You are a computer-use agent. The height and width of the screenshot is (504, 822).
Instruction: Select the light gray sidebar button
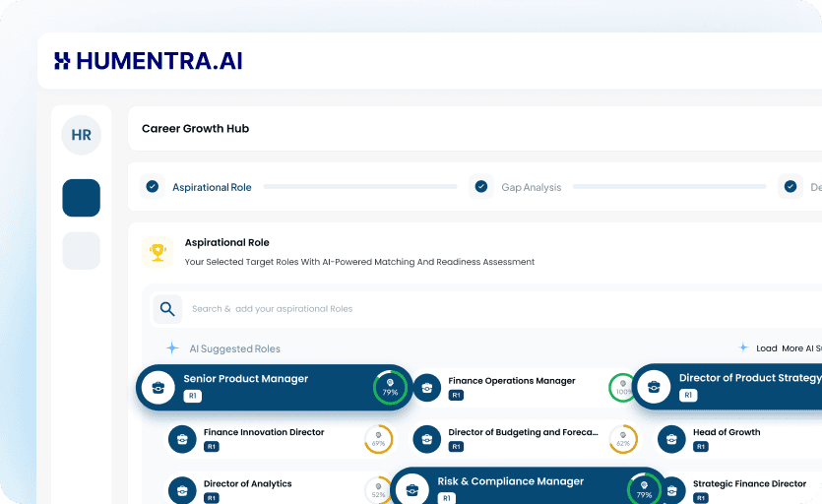click(x=82, y=251)
